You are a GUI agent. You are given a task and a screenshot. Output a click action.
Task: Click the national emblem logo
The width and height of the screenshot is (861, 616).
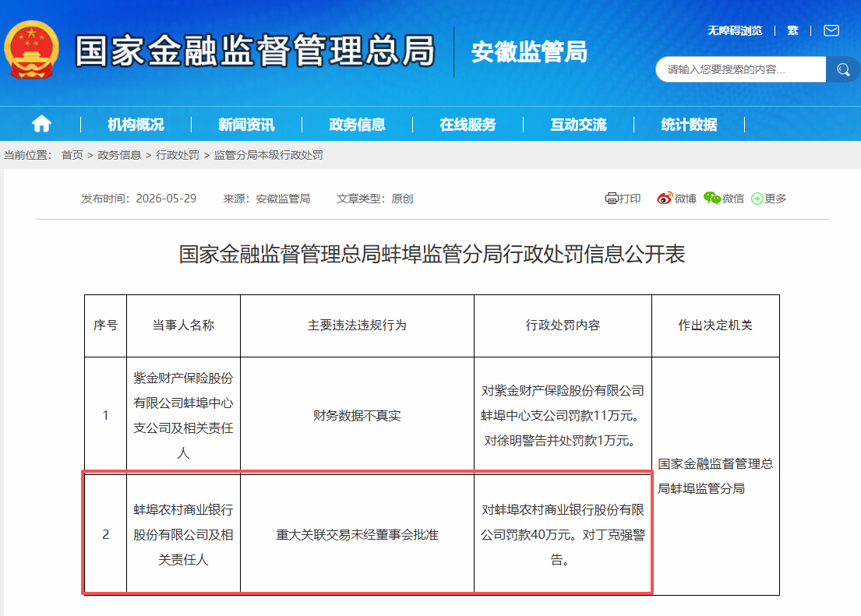31,50
